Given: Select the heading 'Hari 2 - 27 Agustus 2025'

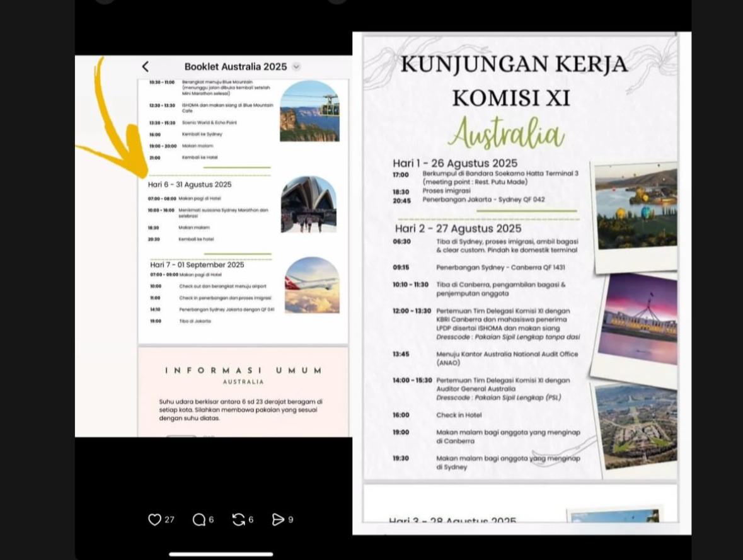Looking at the screenshot, I should point(458,229).
